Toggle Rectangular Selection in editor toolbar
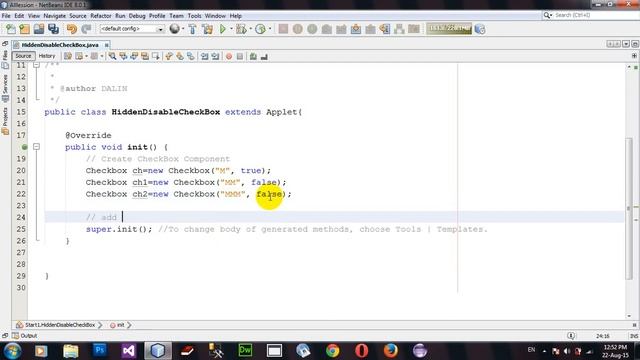640x360 pixels. coord(156,56)
